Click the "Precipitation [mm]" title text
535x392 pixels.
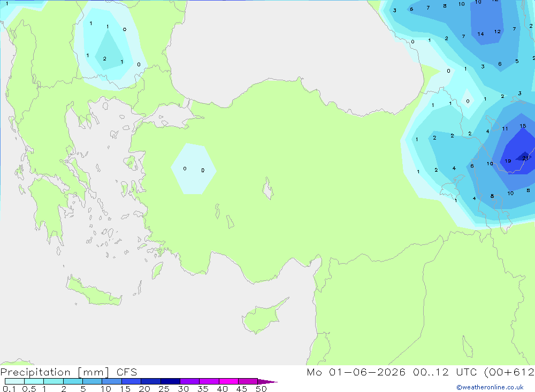coord(55,372)
